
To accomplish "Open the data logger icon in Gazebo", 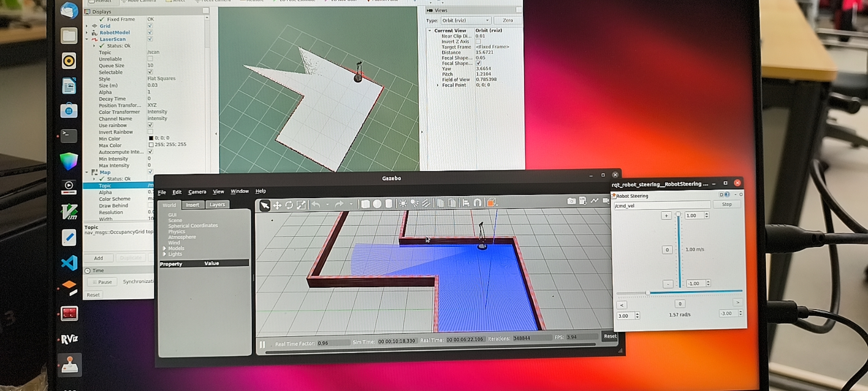I will point(583,201).
